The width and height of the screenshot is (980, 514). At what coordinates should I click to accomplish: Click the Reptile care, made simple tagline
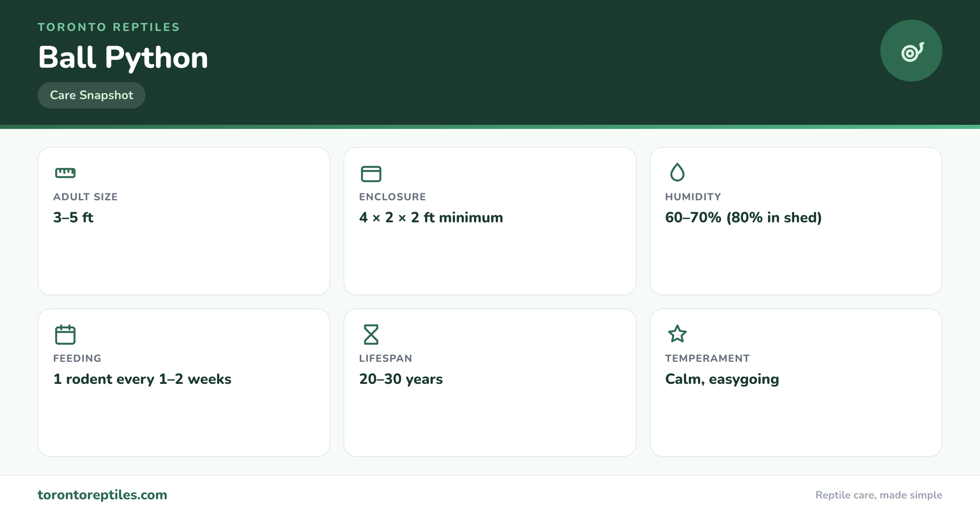point(879,495)
